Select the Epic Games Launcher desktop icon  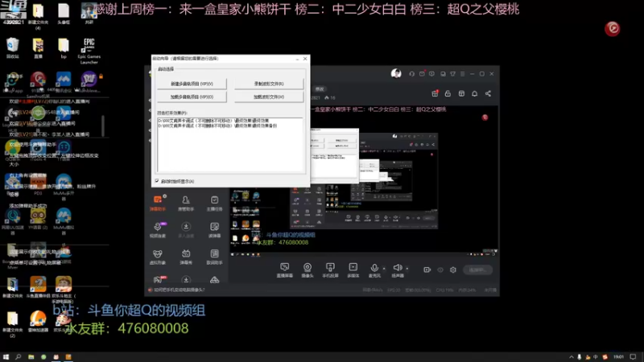[x=89, y=51]
